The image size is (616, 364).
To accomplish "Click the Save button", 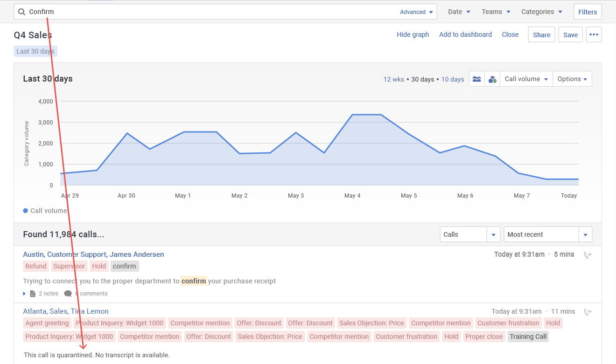I will 570,34.
